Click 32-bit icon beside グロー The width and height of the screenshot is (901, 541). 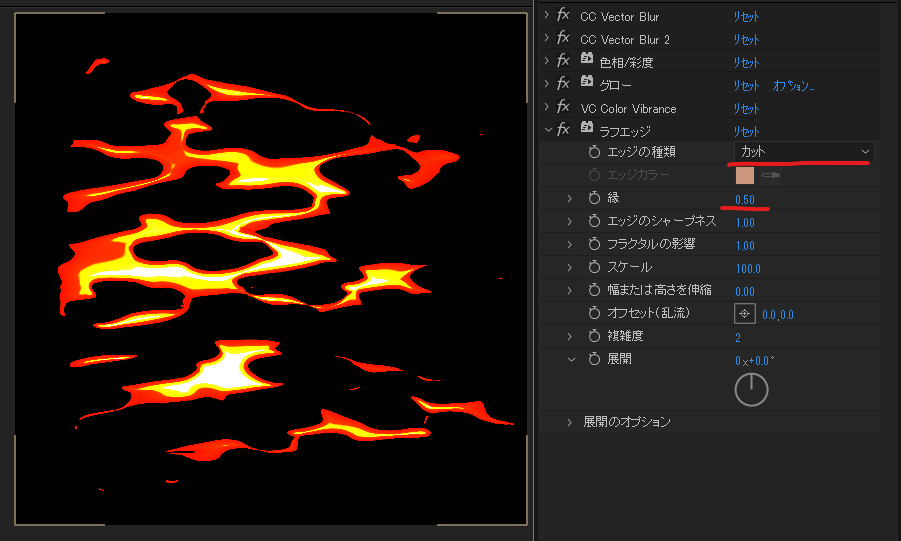(x=587, y=80)
